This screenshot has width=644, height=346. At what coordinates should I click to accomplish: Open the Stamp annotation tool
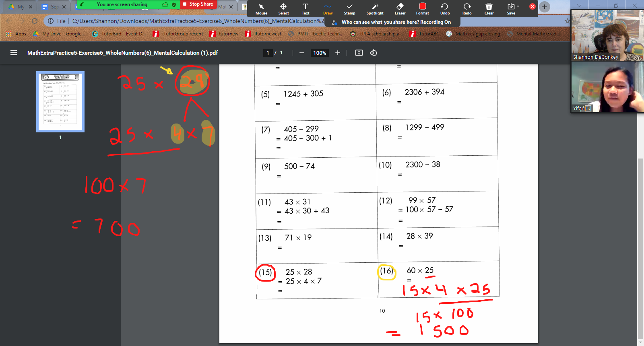pos(349,8)
